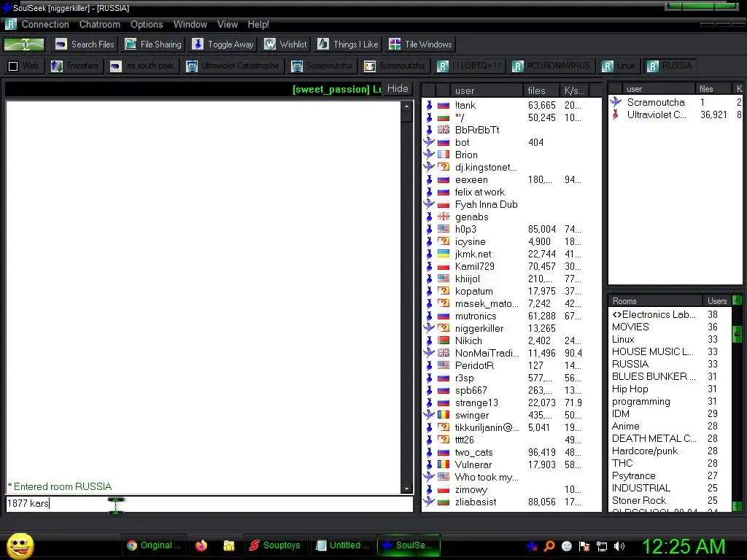Click the flag icon next to Vulnerar
Viewport: 747px width, 560px height.
tap(444, 464)
